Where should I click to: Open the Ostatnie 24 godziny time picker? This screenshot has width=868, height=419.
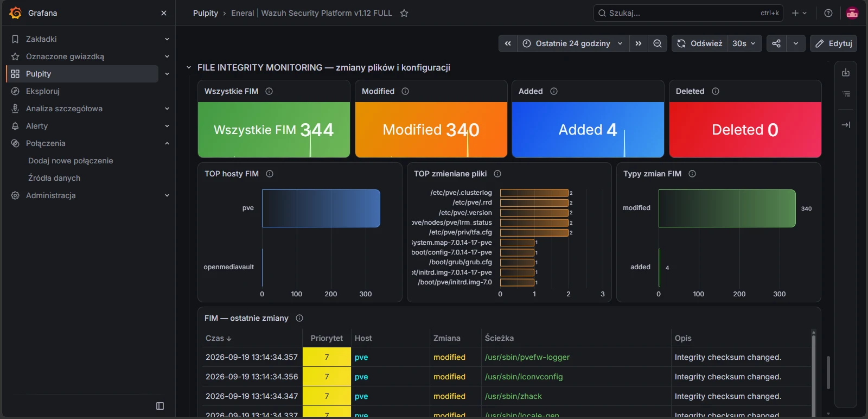pos(573,43)
